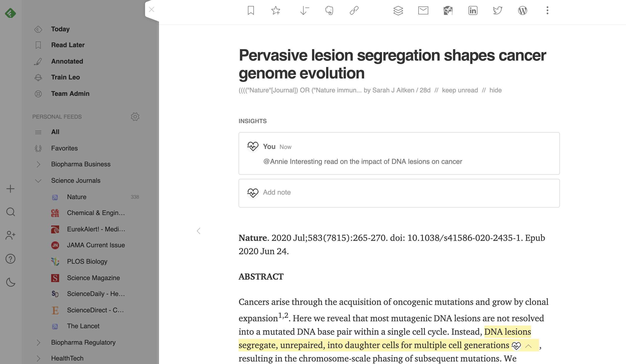Expand the Biopharma Business feed folder
This screenshot has height=364, width=626.
point(38,164)
